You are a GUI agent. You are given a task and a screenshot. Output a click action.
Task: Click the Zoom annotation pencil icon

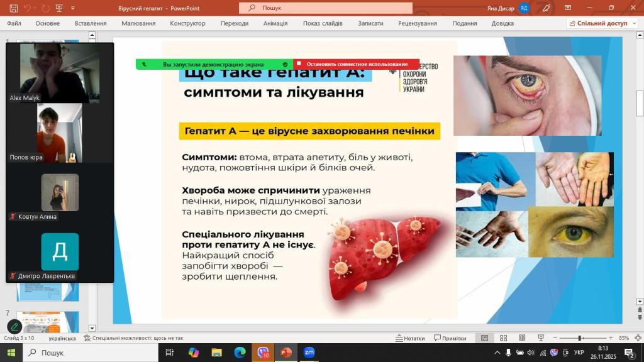click(x=14, y=327)
